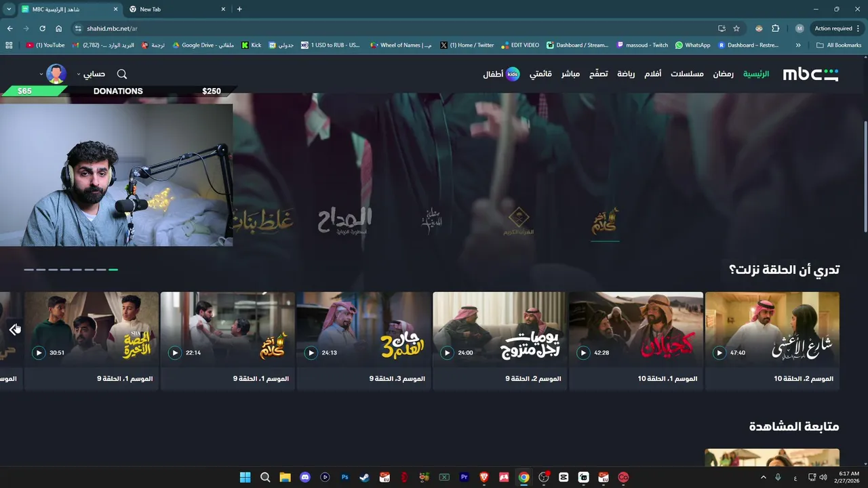Open the browser extensions puzzle icon
The image size is (868, 488).
coord(776,28)
